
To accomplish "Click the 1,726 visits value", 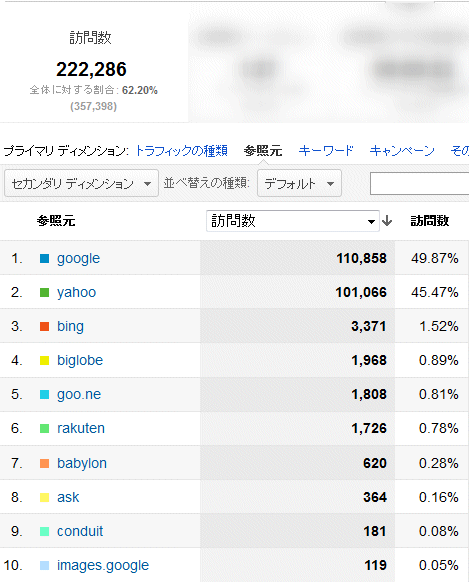I will (x=369, y=428).
